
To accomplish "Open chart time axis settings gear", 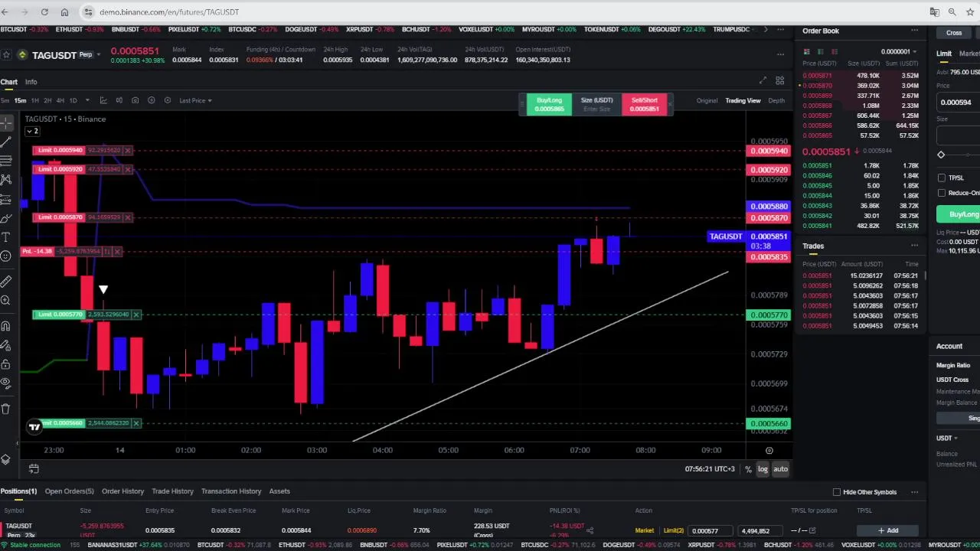I will coord(769,451).
